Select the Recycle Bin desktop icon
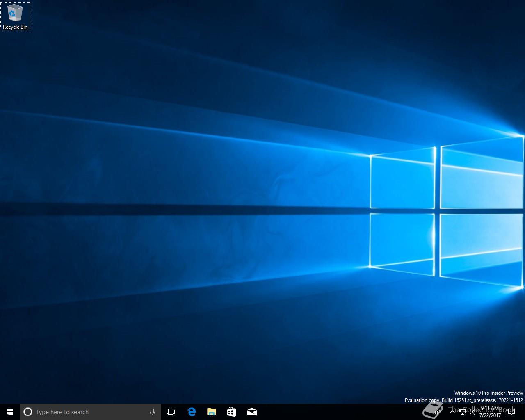Viewport: 525px width, 420px height. coord(15,16)
